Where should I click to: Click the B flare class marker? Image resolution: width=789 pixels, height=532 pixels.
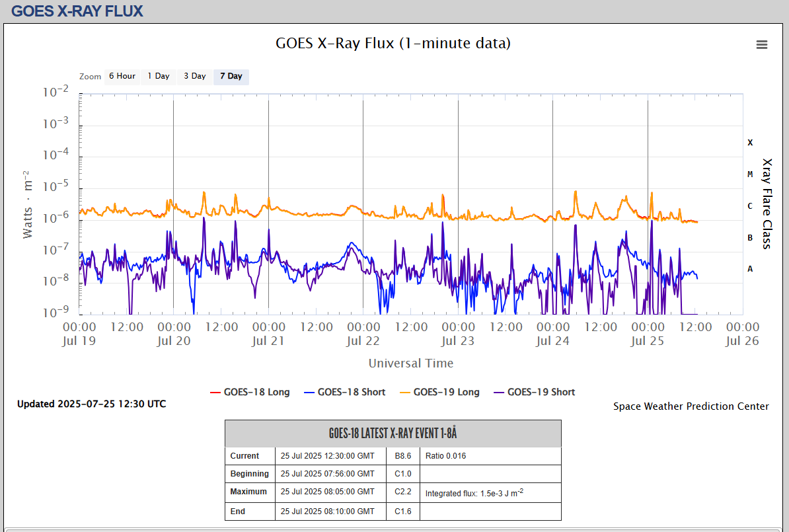coord(750,237)
